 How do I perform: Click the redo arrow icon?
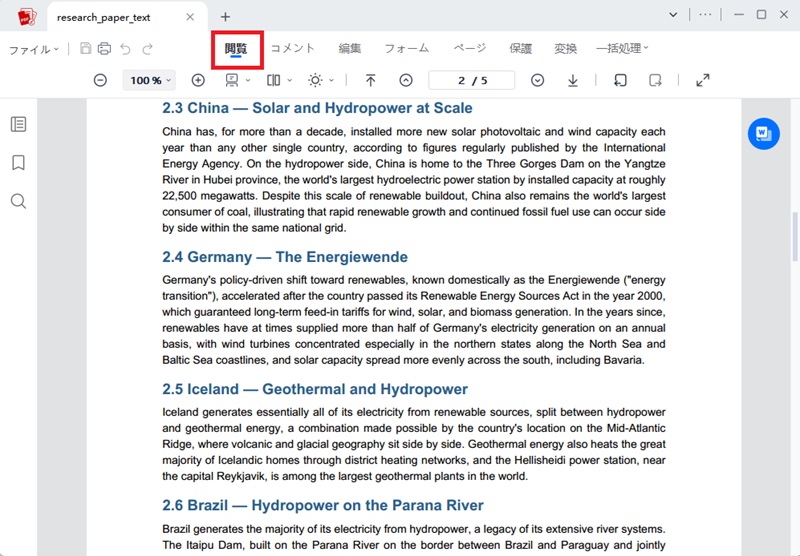[147, 49]
